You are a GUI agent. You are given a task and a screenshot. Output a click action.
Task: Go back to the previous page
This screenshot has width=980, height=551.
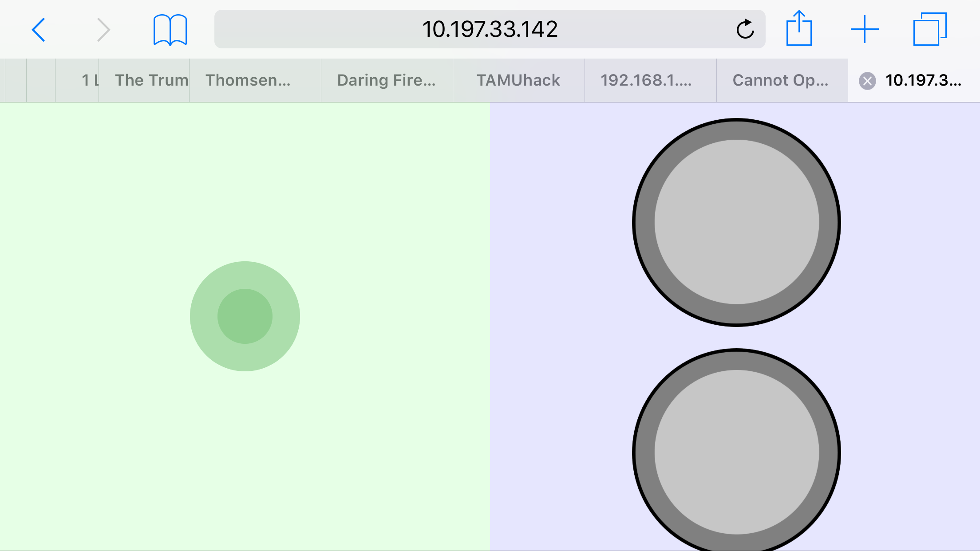(39, 30)
